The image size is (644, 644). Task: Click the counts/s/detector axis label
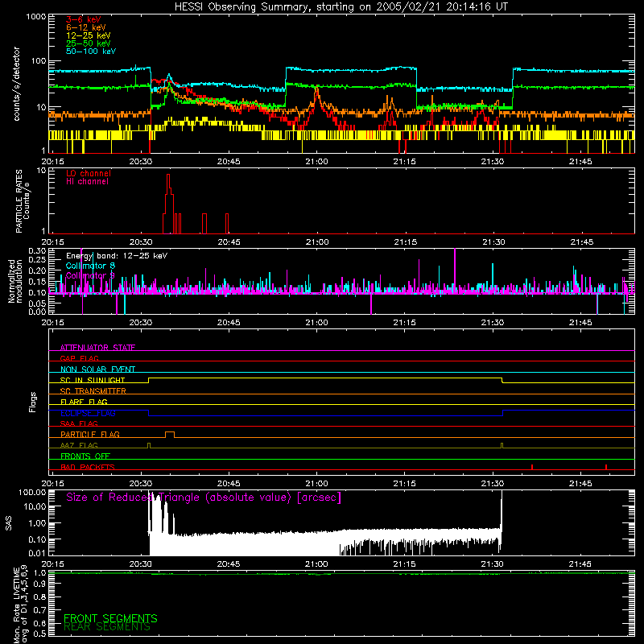(x=16, y=84)
